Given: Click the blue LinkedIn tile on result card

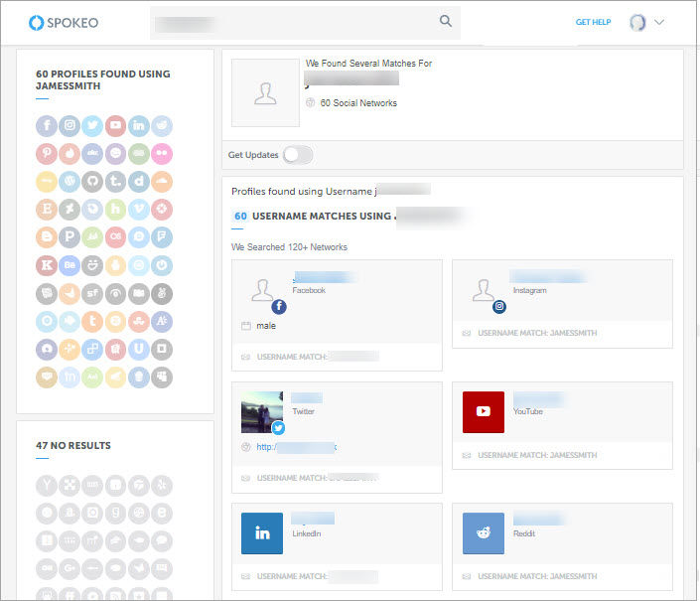Looking at the screenshot, I should [262, 533].
